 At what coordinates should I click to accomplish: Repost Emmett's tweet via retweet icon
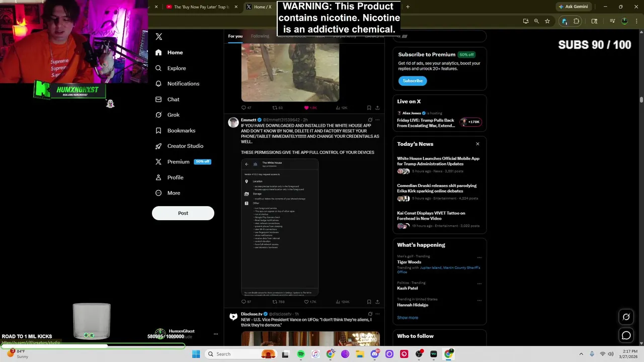[x=275, y=302]
